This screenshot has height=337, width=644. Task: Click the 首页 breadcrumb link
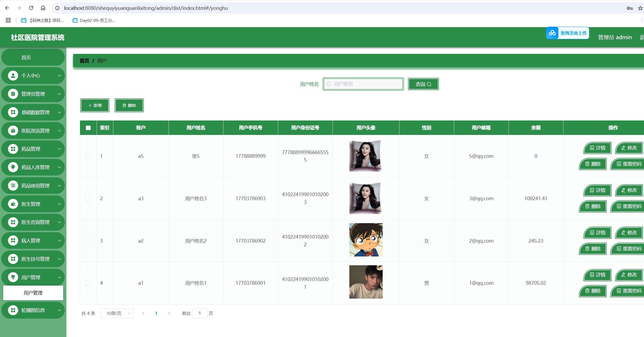[84, 61]
